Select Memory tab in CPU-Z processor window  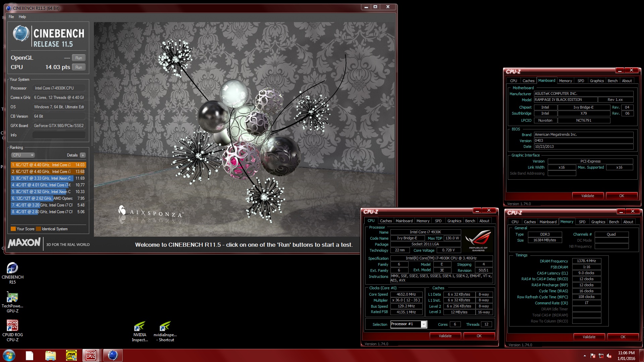tap(423, 221)
